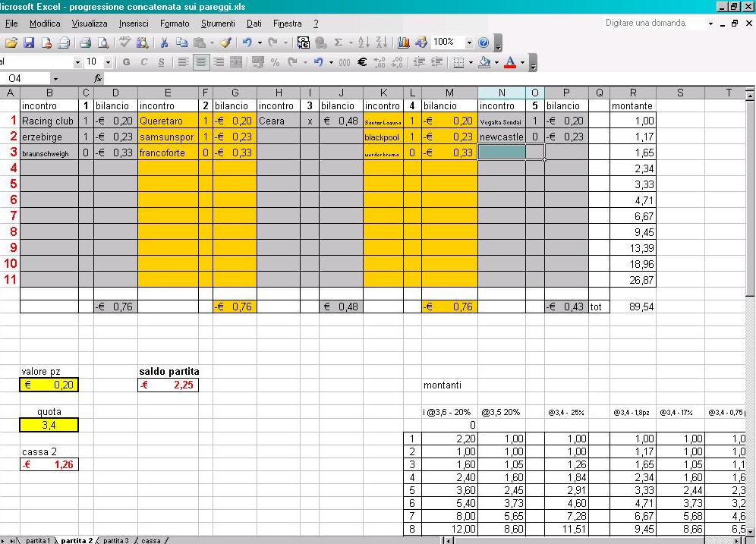The width and height of the screenshot is (756, 544).
Task: Expand the Undo history dropdown
Action: [x=260, y=43]
